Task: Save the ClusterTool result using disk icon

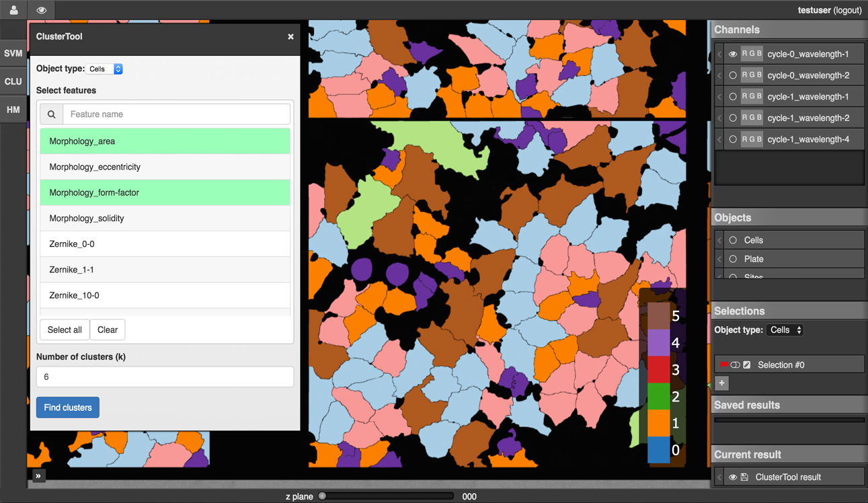Action: click(x=745, y=477)
